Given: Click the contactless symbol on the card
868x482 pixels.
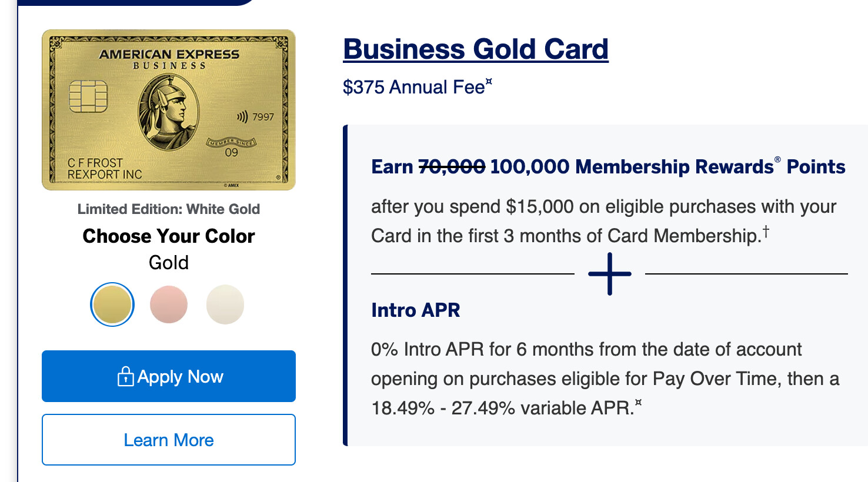Looking at the screenshot, I should click(x=242, y=117).
